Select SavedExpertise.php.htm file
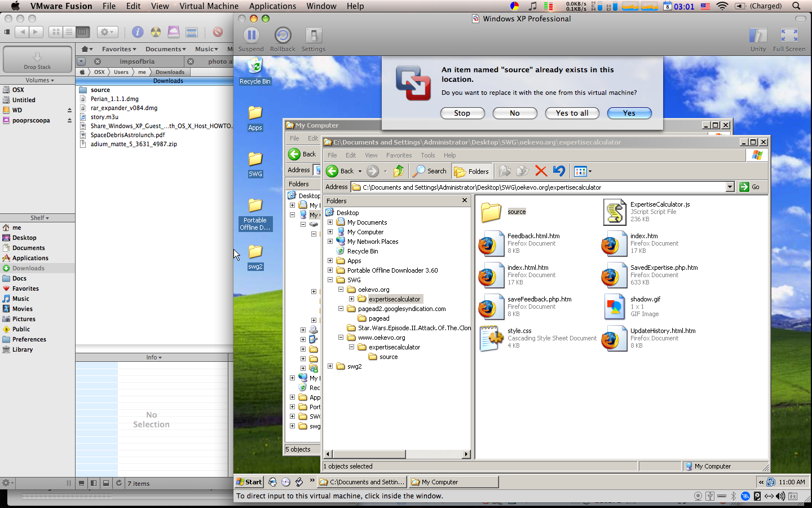 650,275
